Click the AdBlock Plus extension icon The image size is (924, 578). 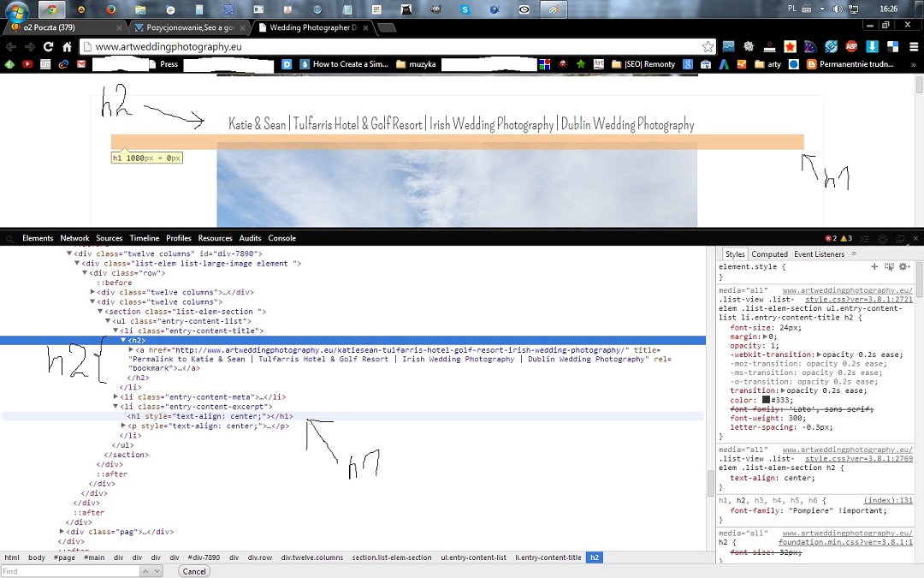point(851,46)
